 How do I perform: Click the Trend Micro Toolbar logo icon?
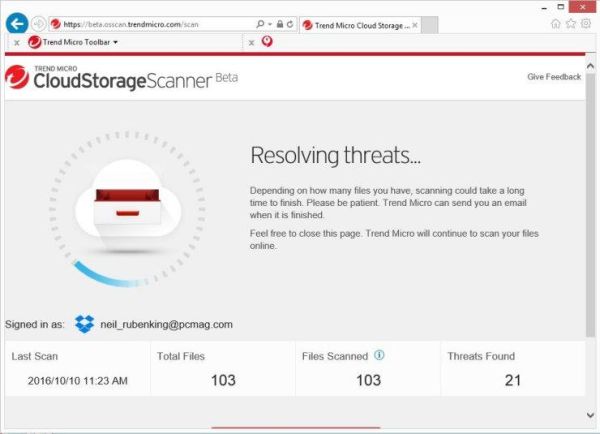[x=34, y=42]
